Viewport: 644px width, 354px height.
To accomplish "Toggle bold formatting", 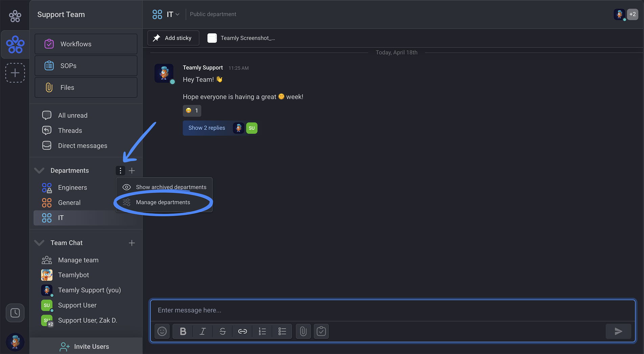I will coord(183,331).
